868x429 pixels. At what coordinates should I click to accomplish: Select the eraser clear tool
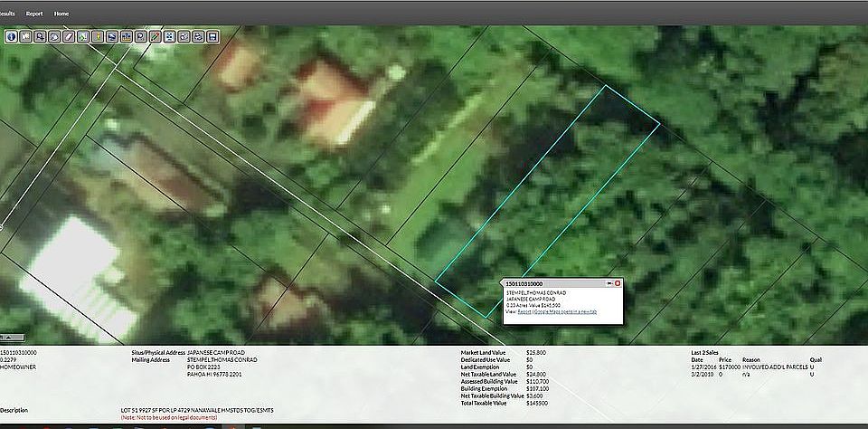69,37
